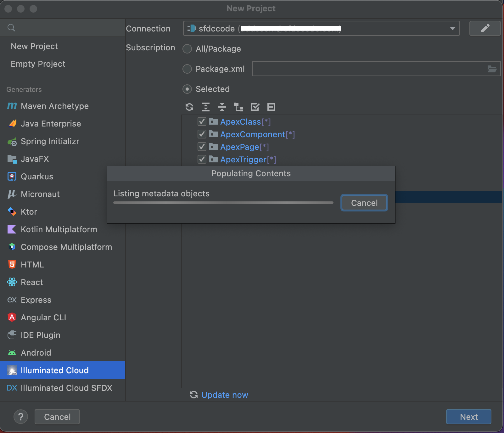Click the tree hierarchy toolbar icon
This screenshot has height=433, width=504.
click(238, 107)
